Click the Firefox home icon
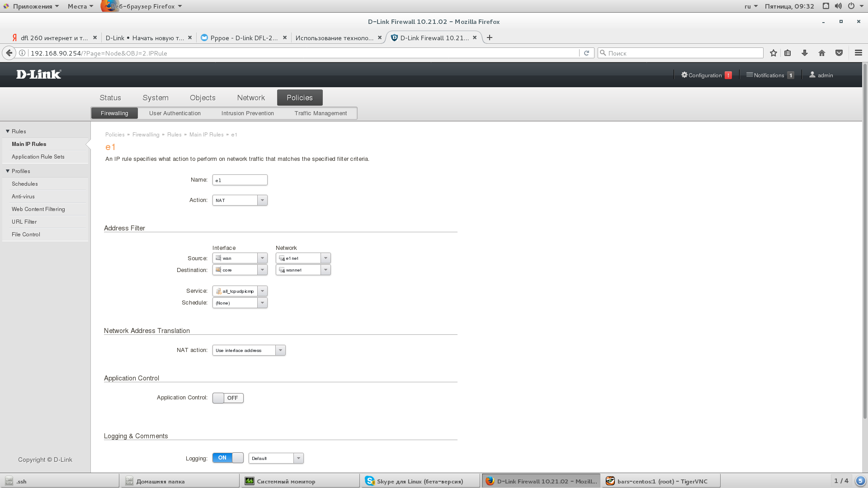The height and width of the screenshot is (488, 868). 822,53
